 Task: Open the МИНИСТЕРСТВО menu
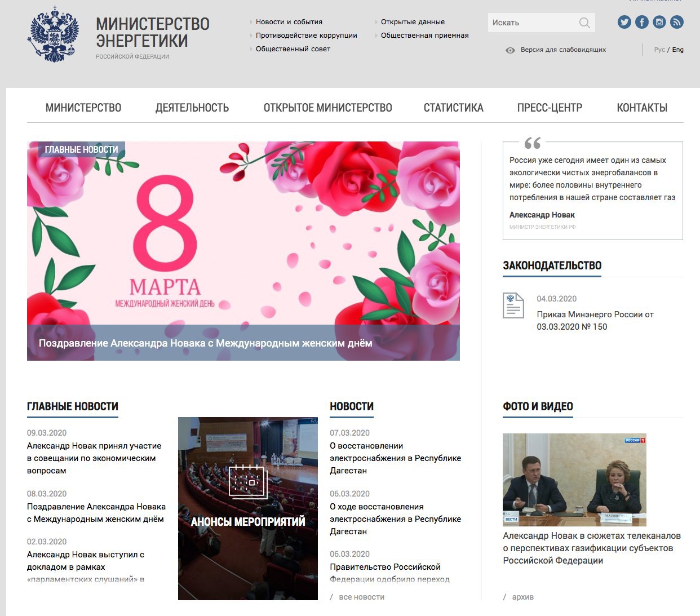pos(83,108)
